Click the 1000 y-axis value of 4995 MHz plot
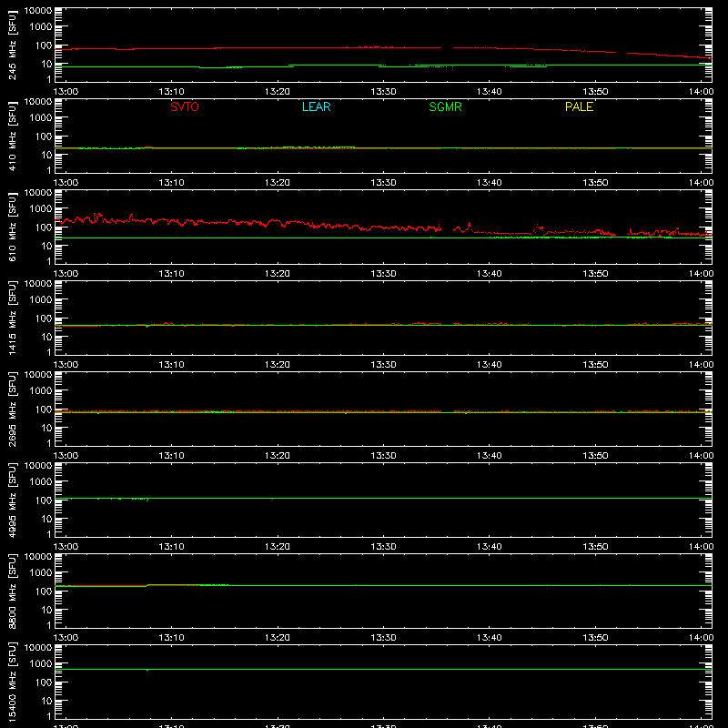This screenshot has height=728, width=728. click(x=41, y=482)
